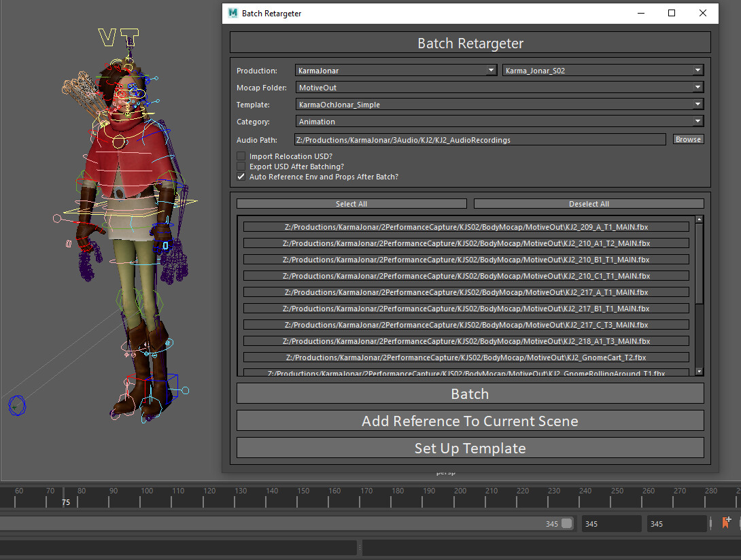Run the Batch operation
Screen dimensions: 741x560
[x=470, y=393]
